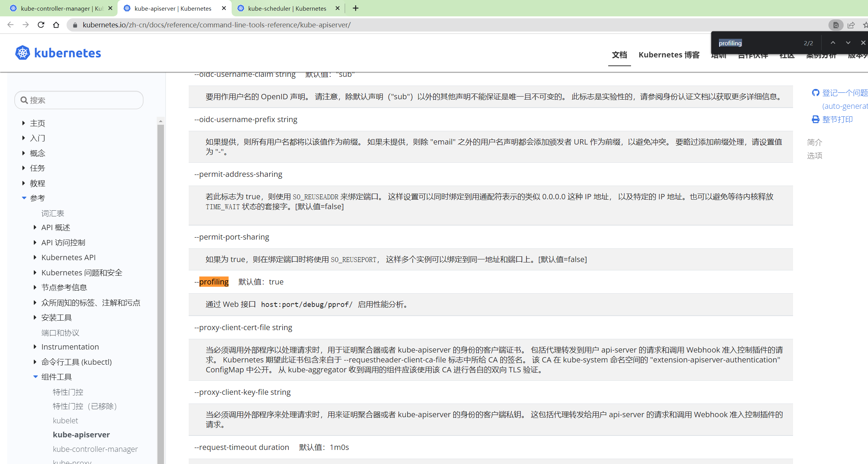Jump to previous find match
This screenshot has height=464, width=868.
[x=833, y=43]
